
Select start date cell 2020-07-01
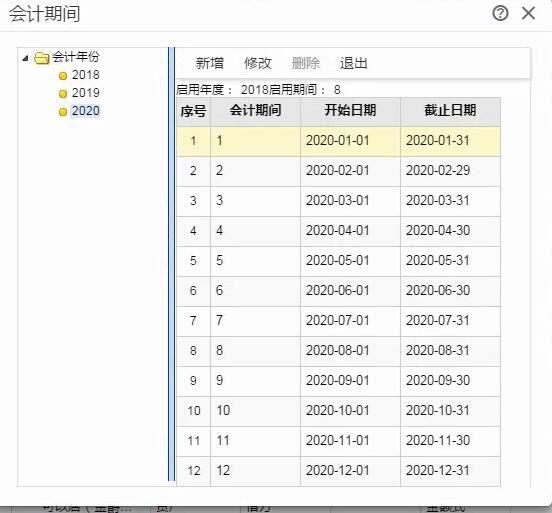point(350,321)
